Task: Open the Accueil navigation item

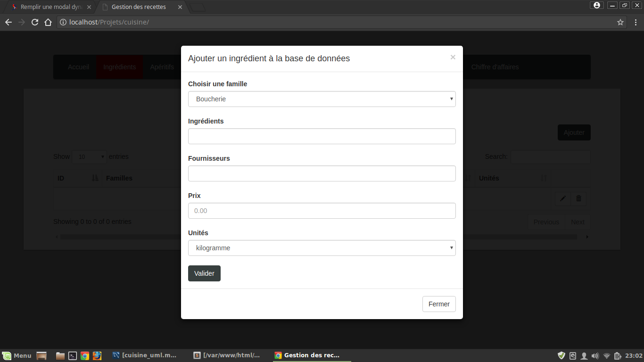Action: (78, 67)
